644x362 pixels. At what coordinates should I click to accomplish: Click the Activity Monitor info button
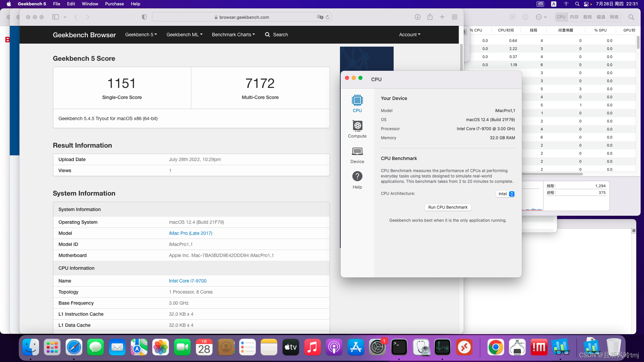tap(525, 17)
